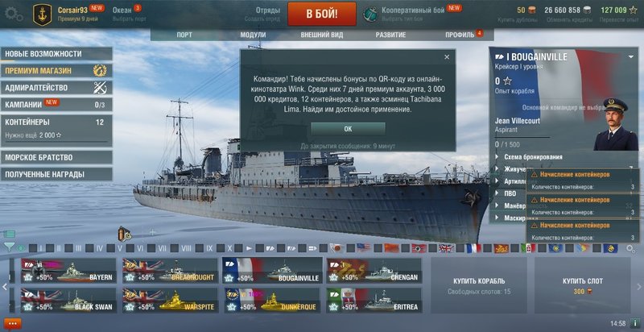Tick the tier V filter checkbox
The height and width of the screenshot is (332, 644).
pyautogui.click(x=111, y=248)
